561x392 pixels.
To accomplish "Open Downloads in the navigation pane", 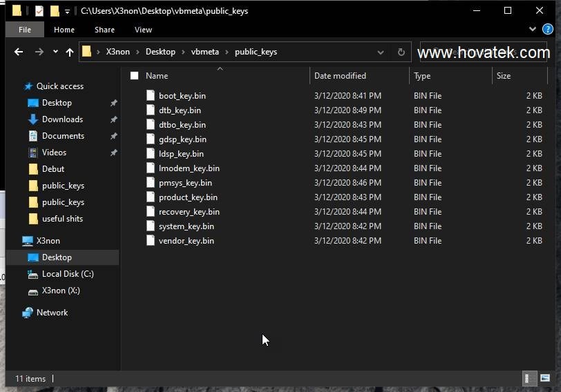I will [62, 119].
